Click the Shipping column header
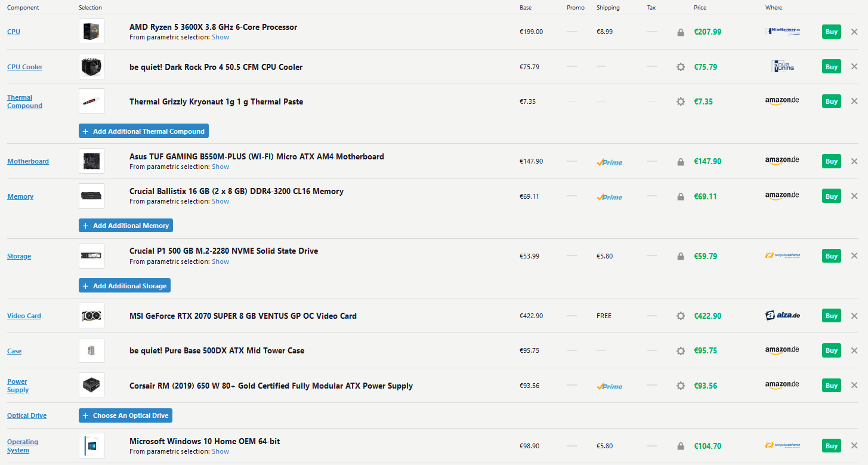This screenshot has width=868, height=465. (x=608, y=8)
